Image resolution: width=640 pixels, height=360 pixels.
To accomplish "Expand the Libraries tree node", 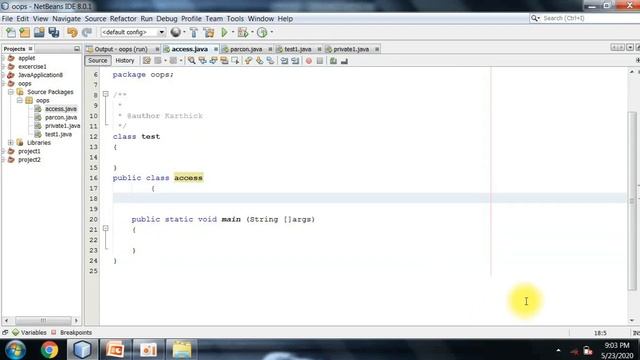I will click(11, 142).
